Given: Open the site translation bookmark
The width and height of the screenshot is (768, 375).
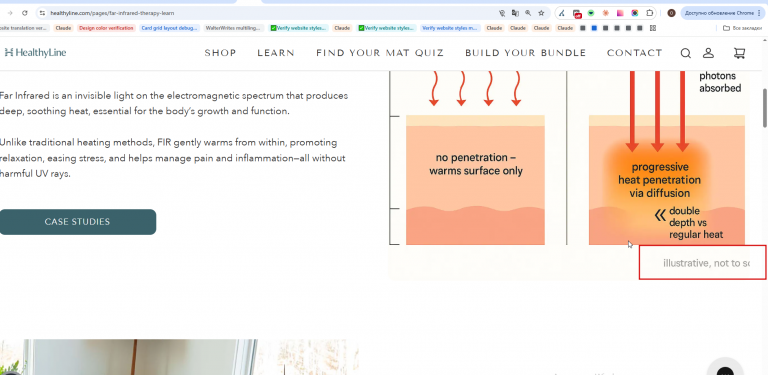Looking at the screenshot, I should coord(24,28).
